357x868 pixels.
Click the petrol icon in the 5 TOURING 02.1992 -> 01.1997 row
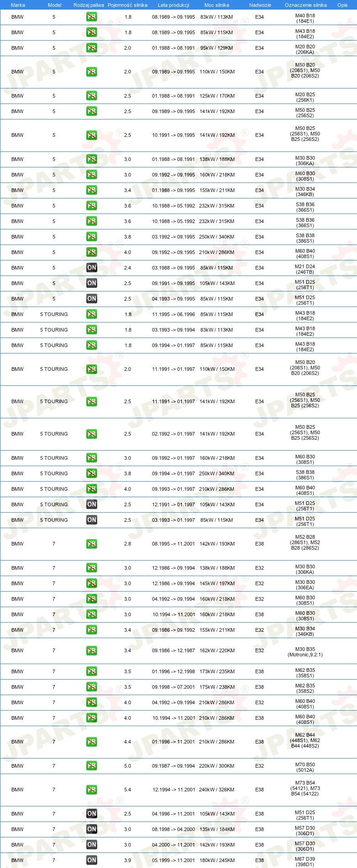(x=92, y=434)
